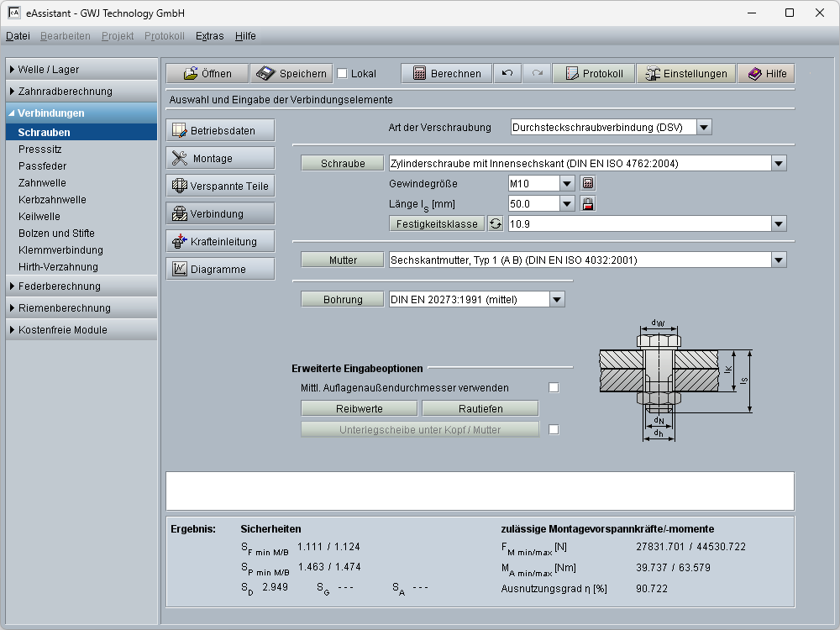
Task: Enable the Lokal checkbox
Action: [342, 74]
